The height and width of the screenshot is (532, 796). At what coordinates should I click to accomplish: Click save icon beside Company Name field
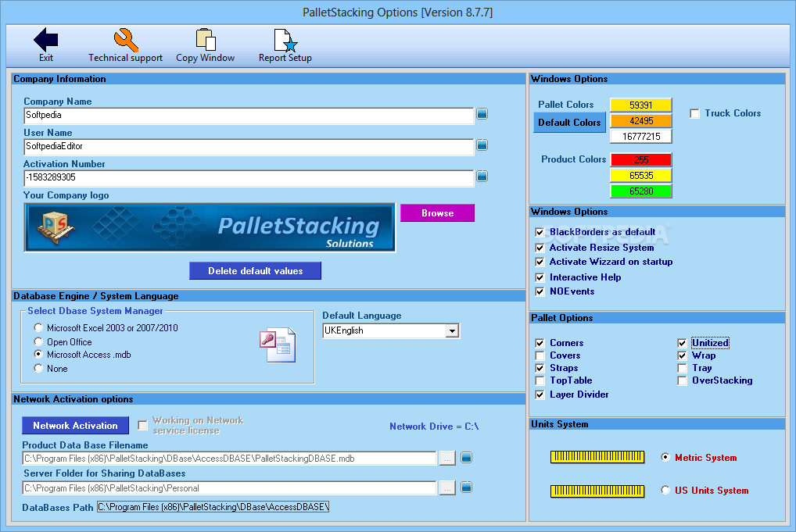pyautogui.click(x=482, y=114)
